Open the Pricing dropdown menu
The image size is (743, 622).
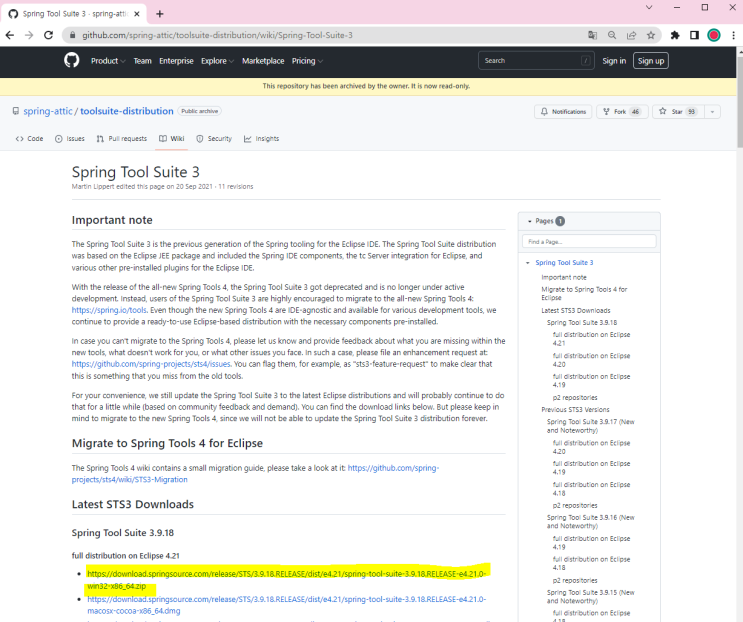[306, 61]
